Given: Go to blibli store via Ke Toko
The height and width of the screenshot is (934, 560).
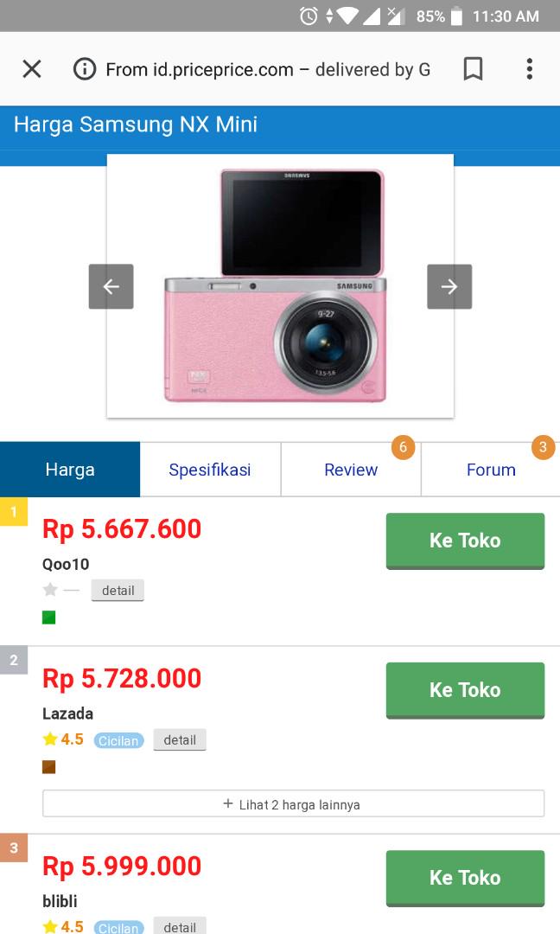Looking at the screenshot, I should [x=465, y=878].
